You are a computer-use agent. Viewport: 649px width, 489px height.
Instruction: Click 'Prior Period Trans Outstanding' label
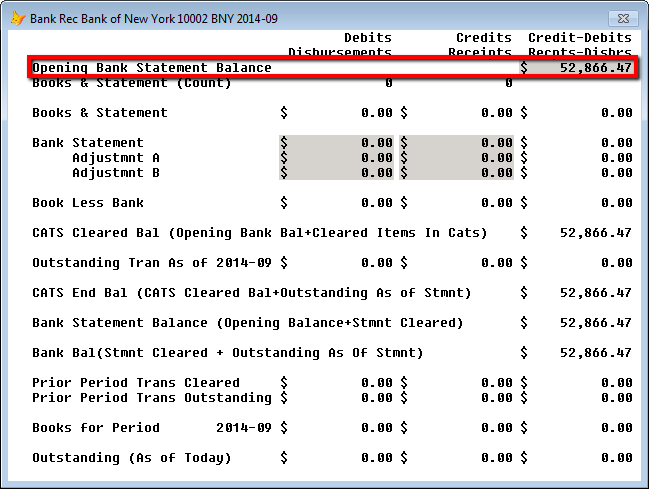tap(152, 397)
